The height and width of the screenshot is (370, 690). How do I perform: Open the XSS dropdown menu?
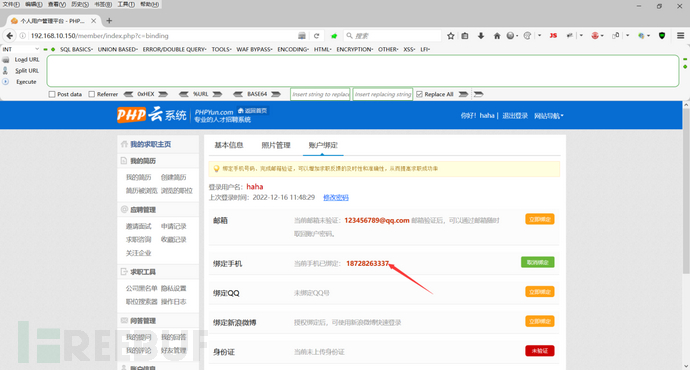[x=410, y=49]
